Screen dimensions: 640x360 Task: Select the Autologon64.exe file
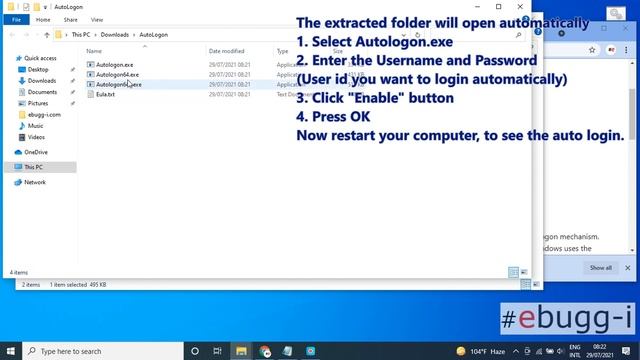click(118, 75)
